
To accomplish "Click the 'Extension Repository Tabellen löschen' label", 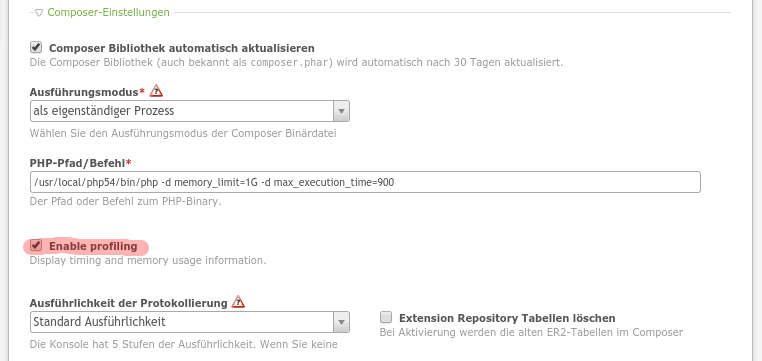I will coord(507,318).
